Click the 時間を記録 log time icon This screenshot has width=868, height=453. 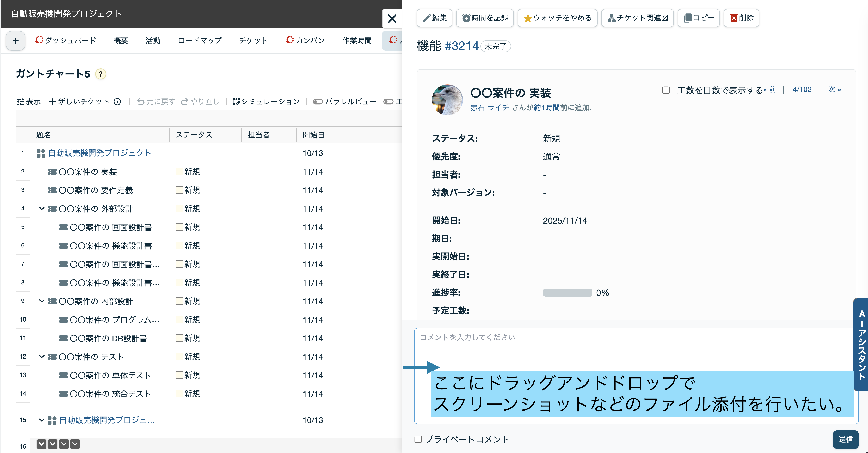pyautogui.click(x=466, y=18)
